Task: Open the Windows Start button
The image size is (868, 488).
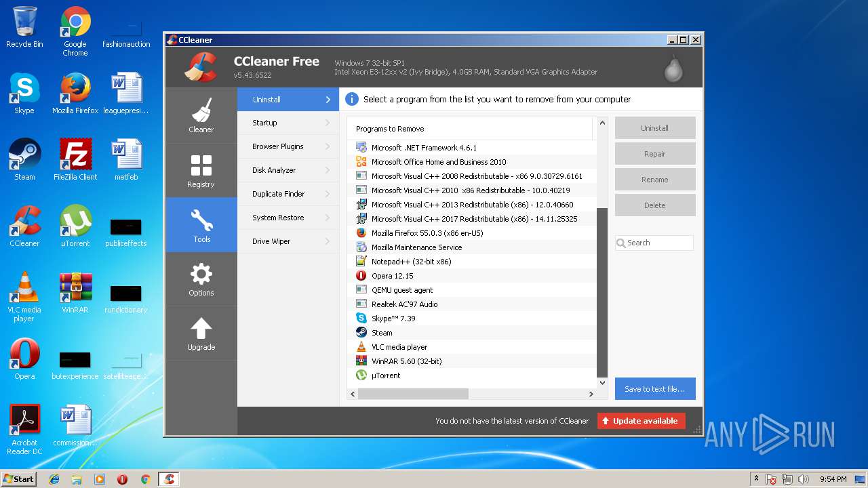Action: (19, 479)
